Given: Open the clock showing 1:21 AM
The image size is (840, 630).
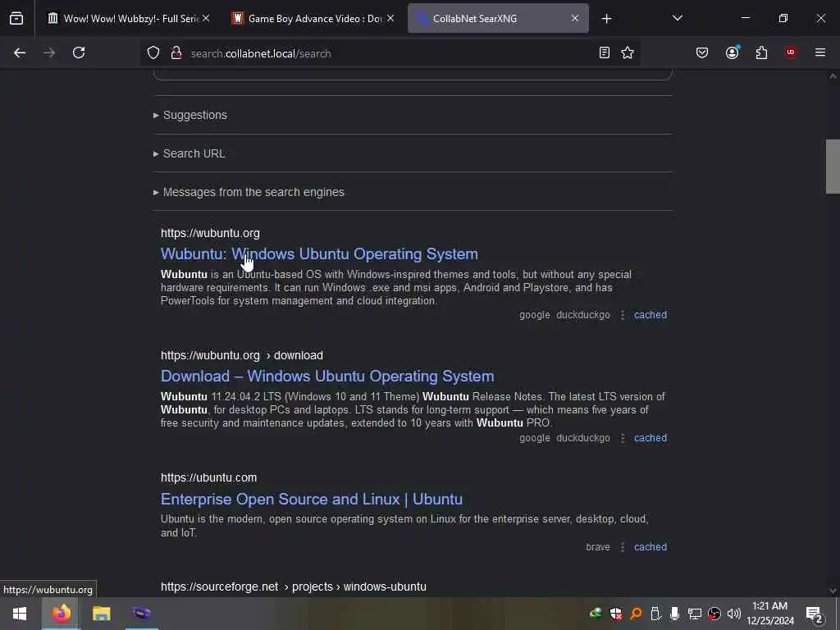Looking at the screenshot, I should (x=770, y=614).
